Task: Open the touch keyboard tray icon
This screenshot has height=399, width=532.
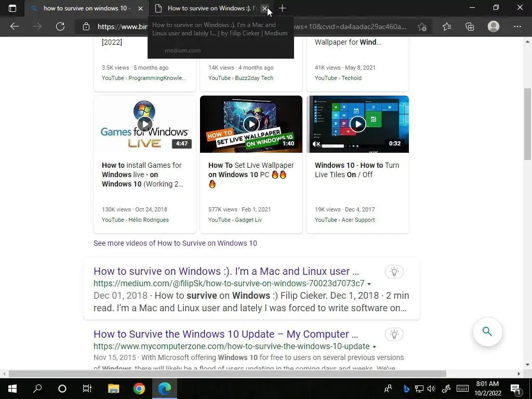Action: [462, 389]
